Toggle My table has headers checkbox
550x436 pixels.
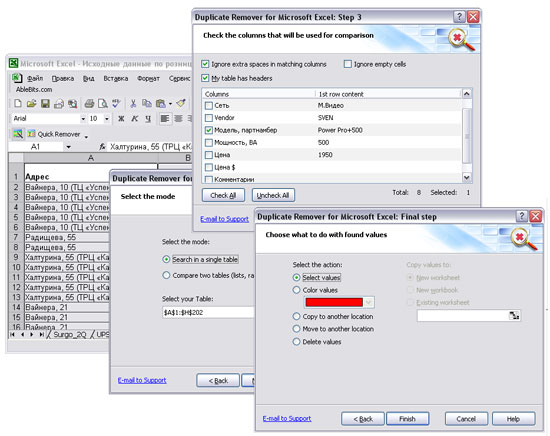click(205, 78)
